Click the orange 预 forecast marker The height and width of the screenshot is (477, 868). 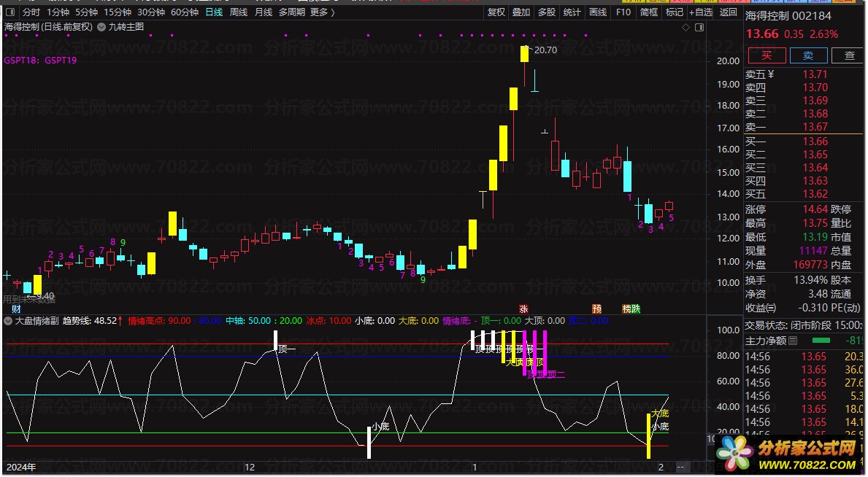click(596, 309)
